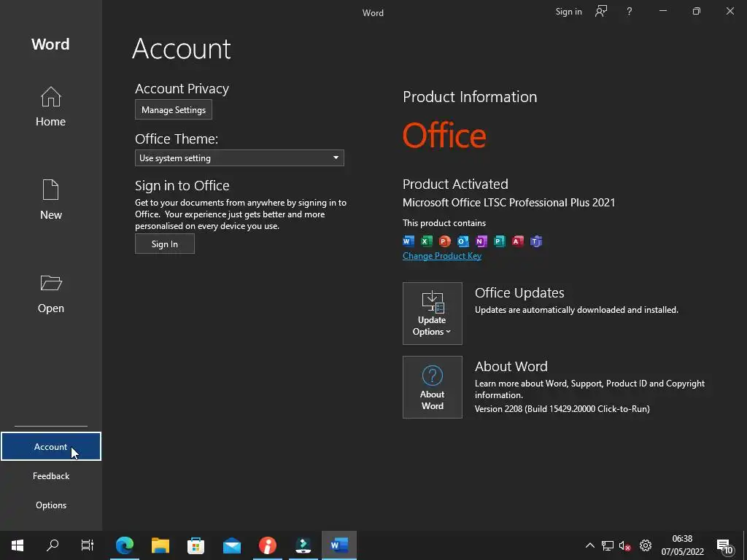The width and height of the screenshot is (747, 560).
Task: Click the OneNote icon in product list
Action: [481, 241]
